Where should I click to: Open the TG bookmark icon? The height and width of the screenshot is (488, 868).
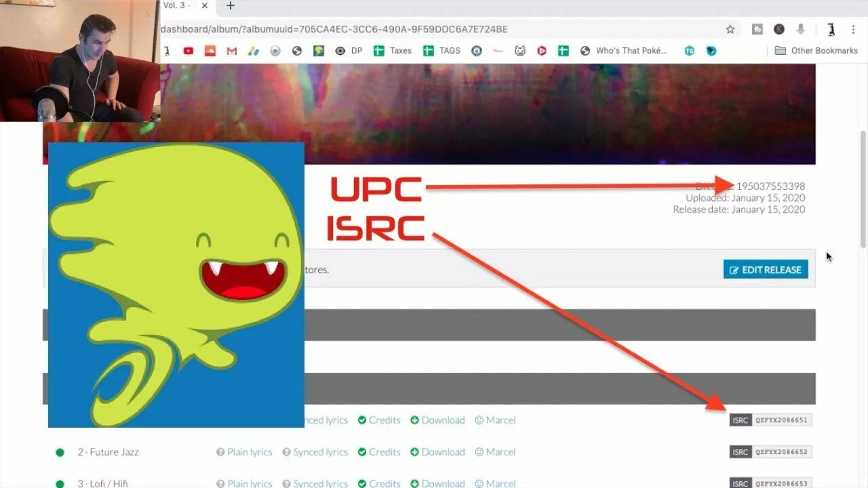pyautogui.click(x=690, y=51)
